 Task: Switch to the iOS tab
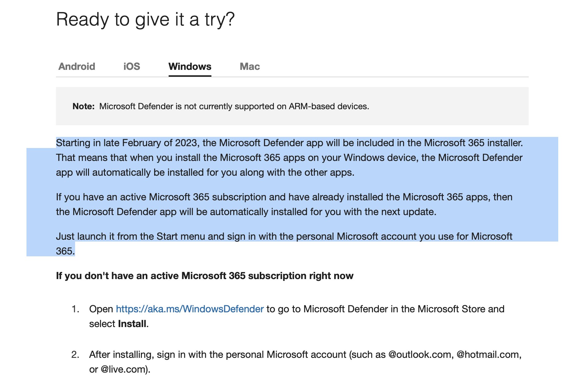pyautogui.click(x=132, y=66)
